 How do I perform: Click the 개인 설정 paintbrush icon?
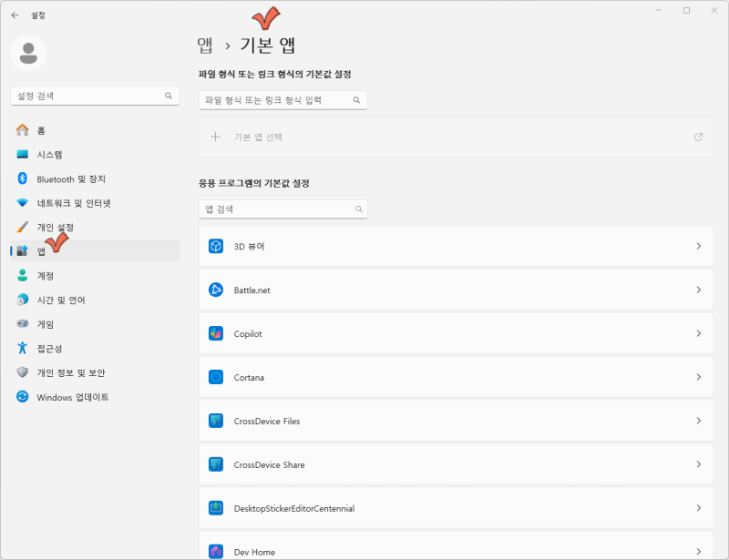[22, 227]
